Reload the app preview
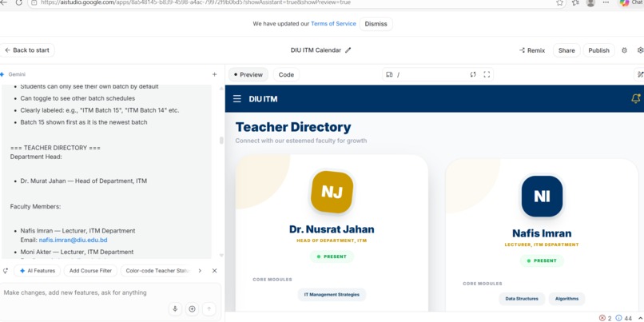Image resolution: width=644 pixels, height=322 pixels. click(473, 74)
